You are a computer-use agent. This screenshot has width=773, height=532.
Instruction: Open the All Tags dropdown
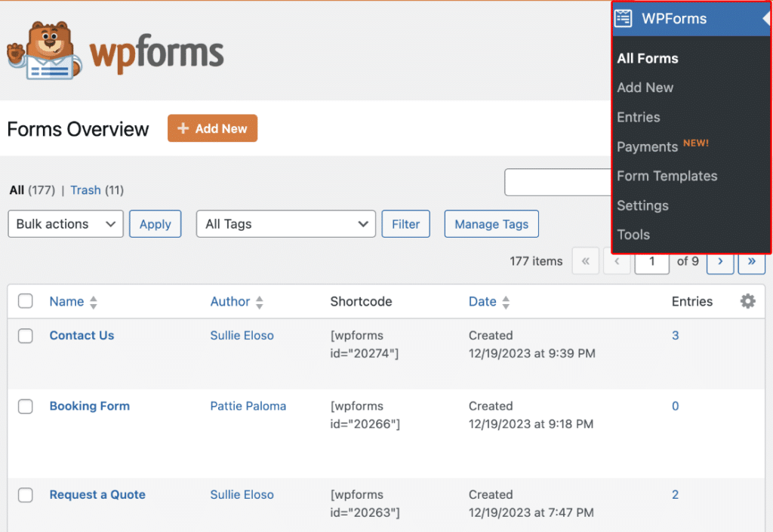[285, 223]
